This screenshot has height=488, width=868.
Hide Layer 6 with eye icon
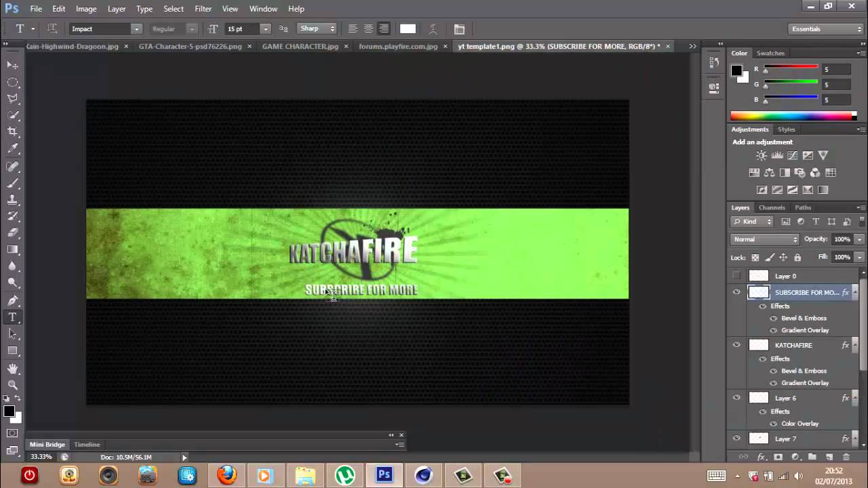[736, 398]
